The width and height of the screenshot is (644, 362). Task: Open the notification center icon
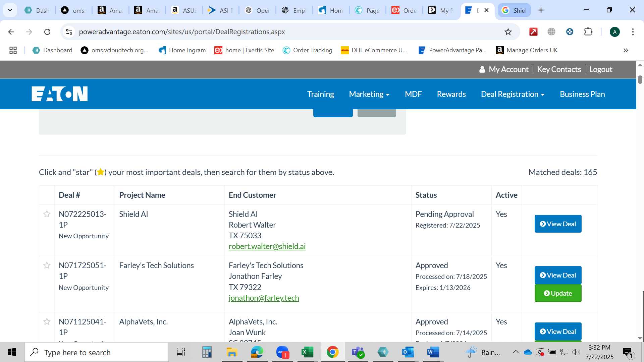(628, 352)
